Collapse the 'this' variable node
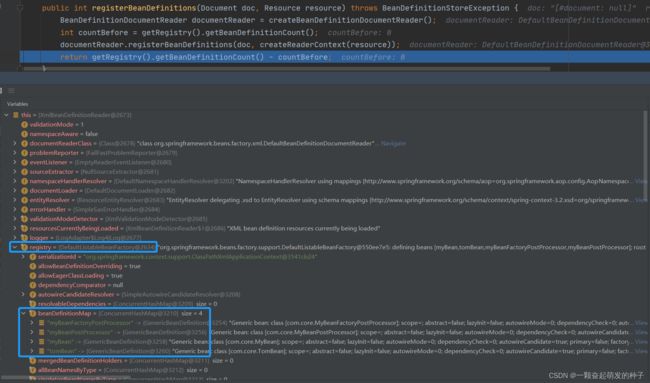 tap(6, 115)
